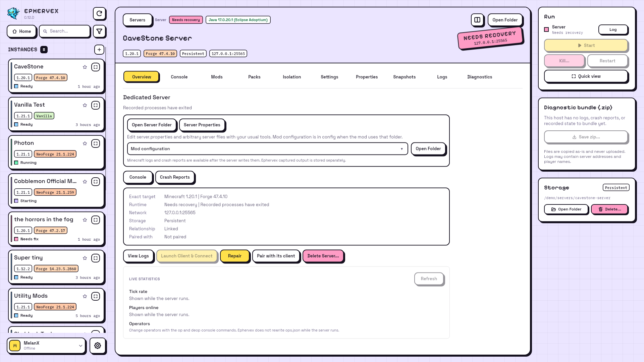Click the Forge 47.4.10 tag in header
This screenshot has height=362, width=644.
160,54
